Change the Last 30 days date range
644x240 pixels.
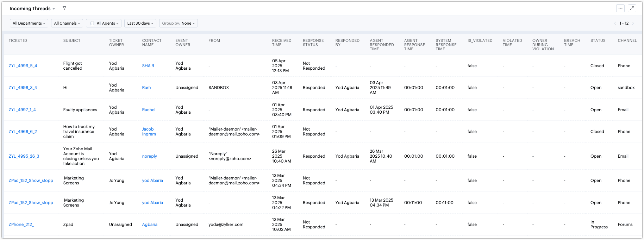(140, 24)
